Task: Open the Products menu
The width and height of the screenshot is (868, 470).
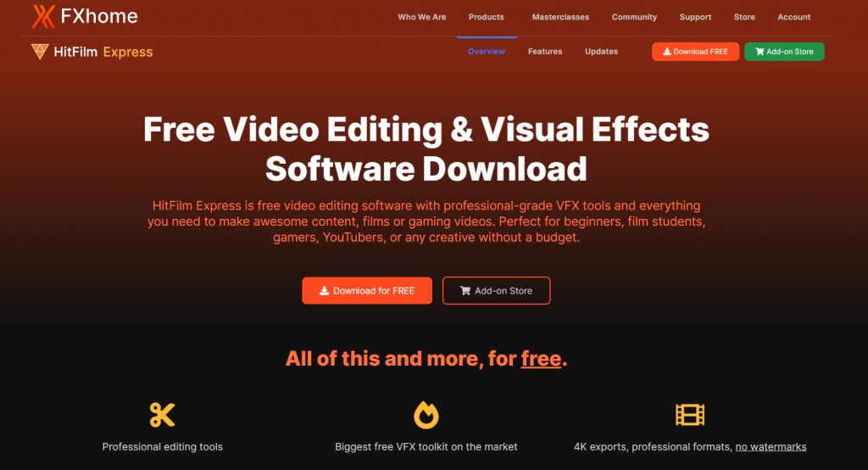Action: click(x=486, y=17)
